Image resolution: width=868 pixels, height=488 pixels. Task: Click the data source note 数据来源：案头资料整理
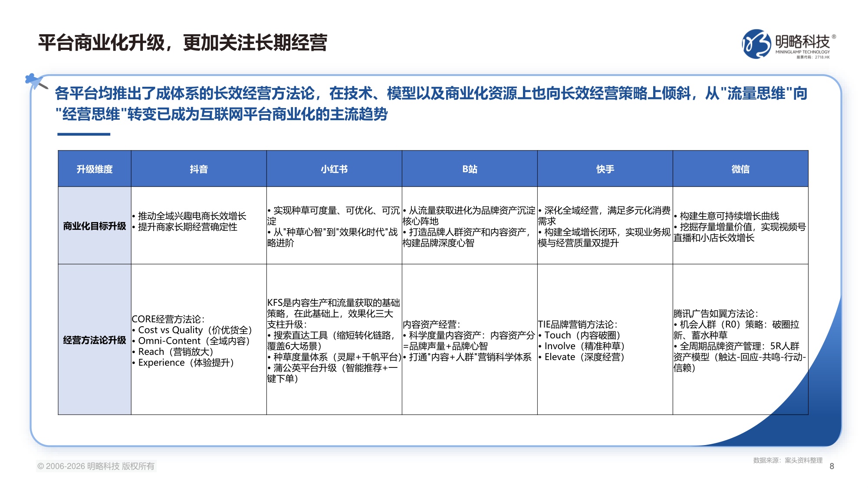788,460
